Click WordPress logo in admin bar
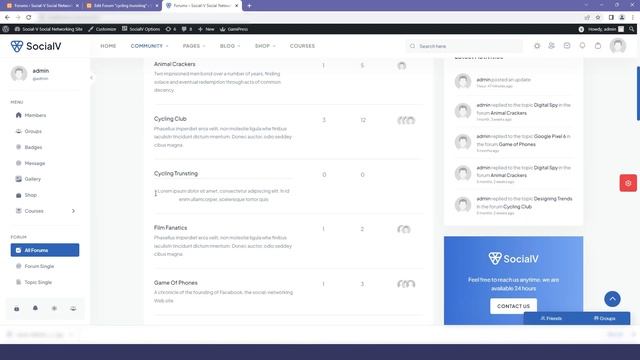The width and height of the screenshot is (640, 360). (x=6, y=29)
